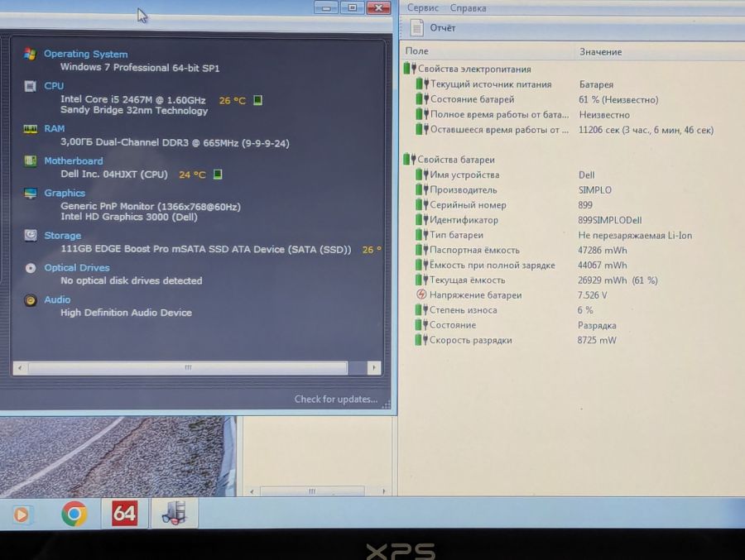This screenshot has height=560, width=745.
Task: Open the Audio section heading
Action: tap(57, 299)
